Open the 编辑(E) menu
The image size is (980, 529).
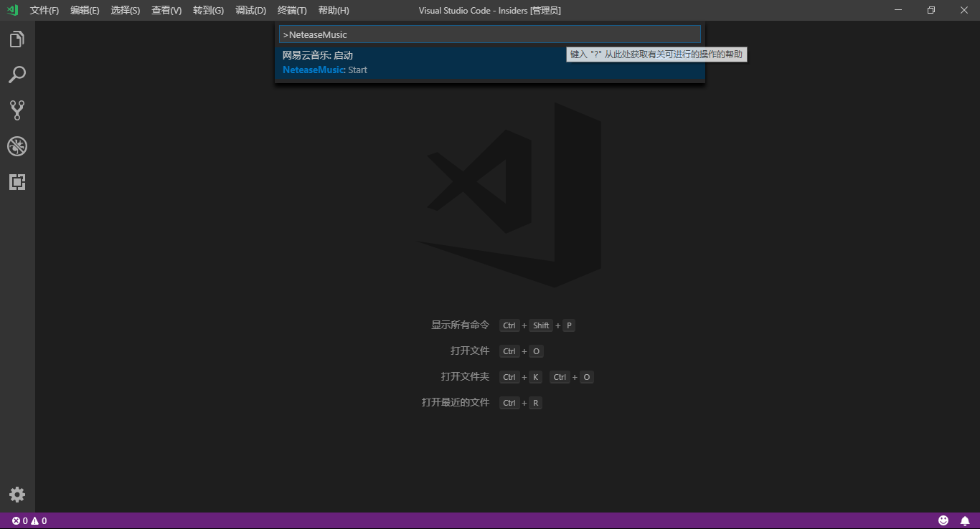point(85,11)
